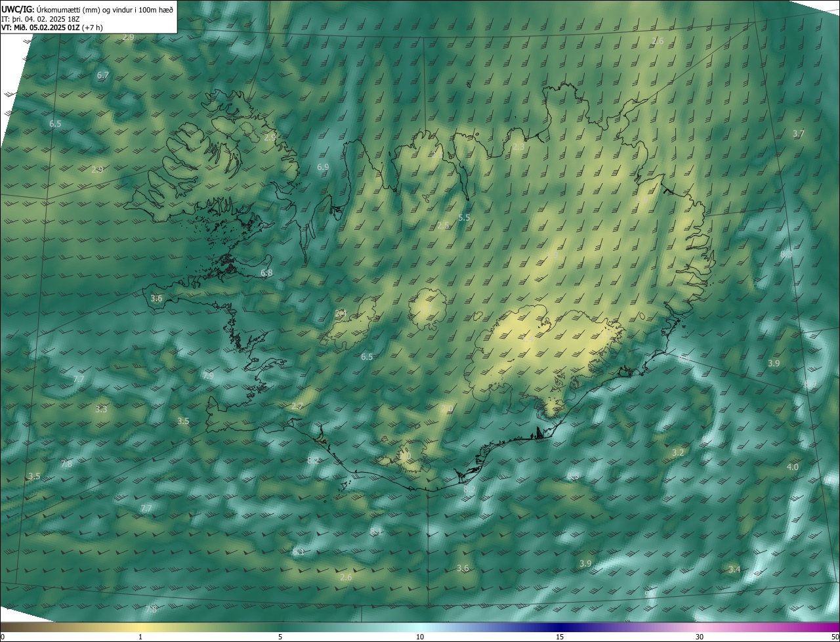Click the 6.9 value label on the map

point(323,167)
